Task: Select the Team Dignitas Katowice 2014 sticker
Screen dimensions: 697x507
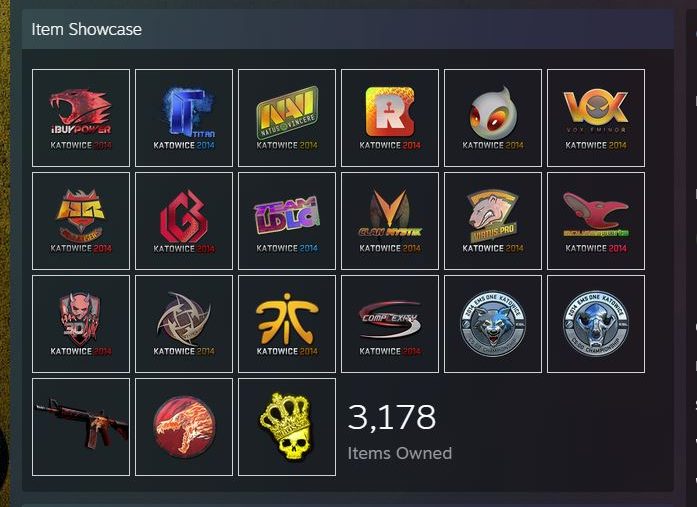Action: point(493,118)
